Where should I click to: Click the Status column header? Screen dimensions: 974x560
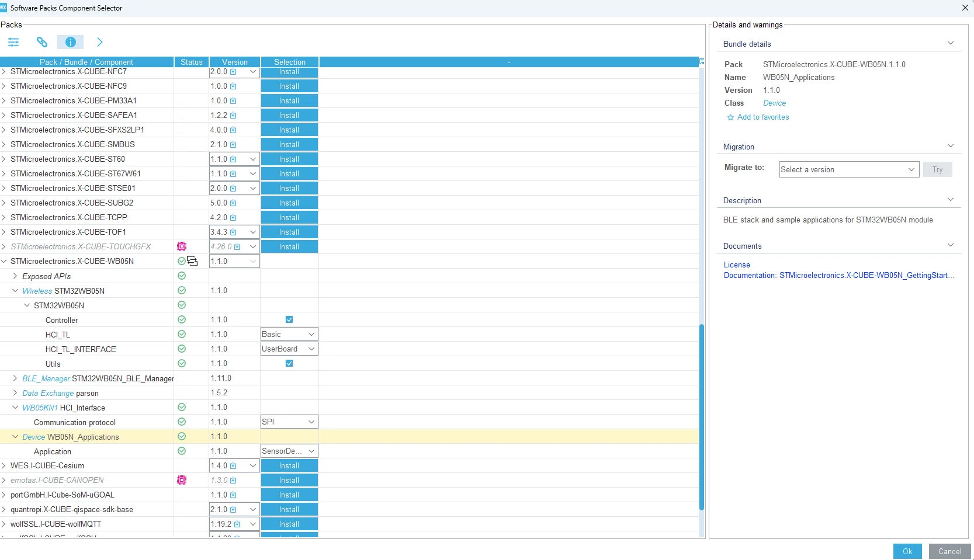coord(192,62)
